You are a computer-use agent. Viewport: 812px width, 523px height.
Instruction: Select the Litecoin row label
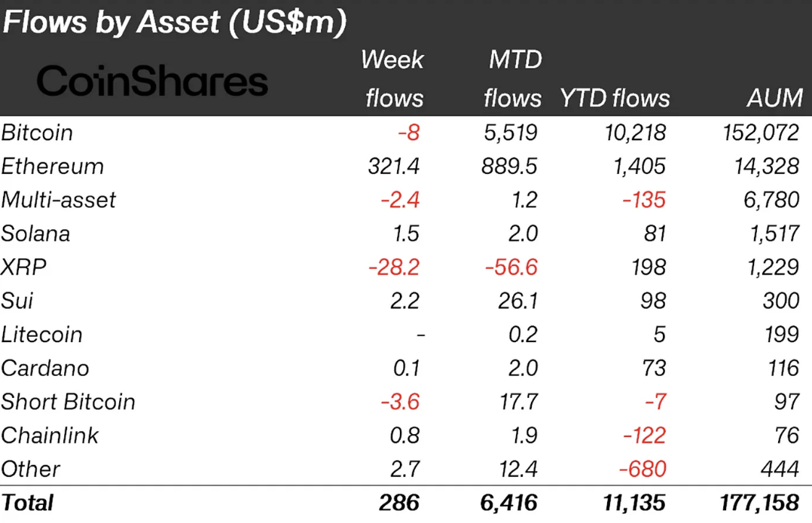click(42, 335)
